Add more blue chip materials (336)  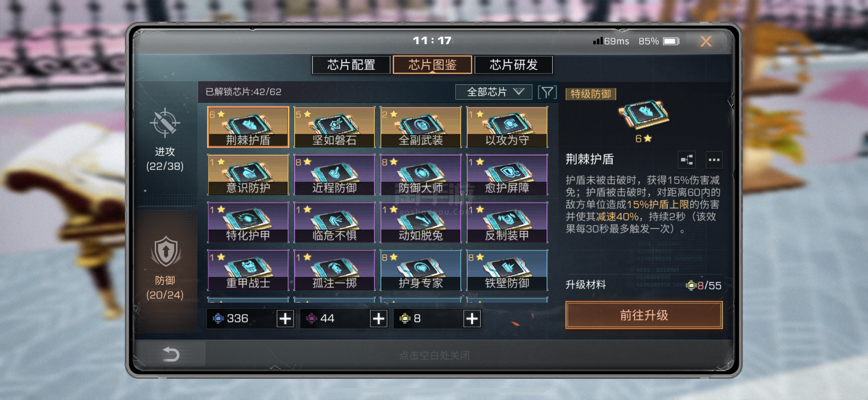point(285,318)
